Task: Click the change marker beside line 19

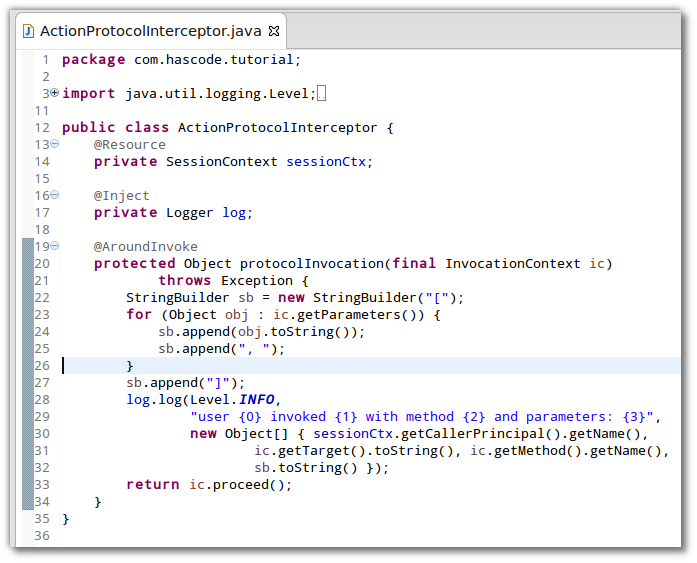Action: [x=27, y=246]
